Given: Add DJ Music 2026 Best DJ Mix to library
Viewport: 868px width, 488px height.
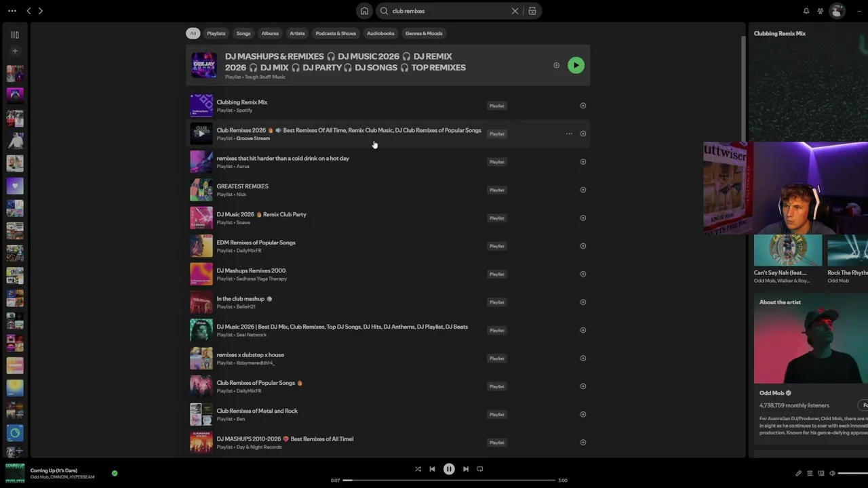Looking at the screenshot, I should point(583,330).
